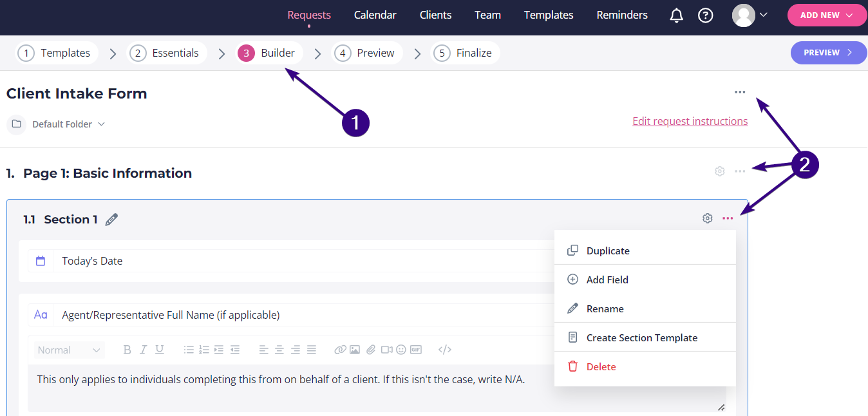Image resolution: width=868 pixels, height=416 pixels.
Task: Center align the text
Action: (279, 350)
